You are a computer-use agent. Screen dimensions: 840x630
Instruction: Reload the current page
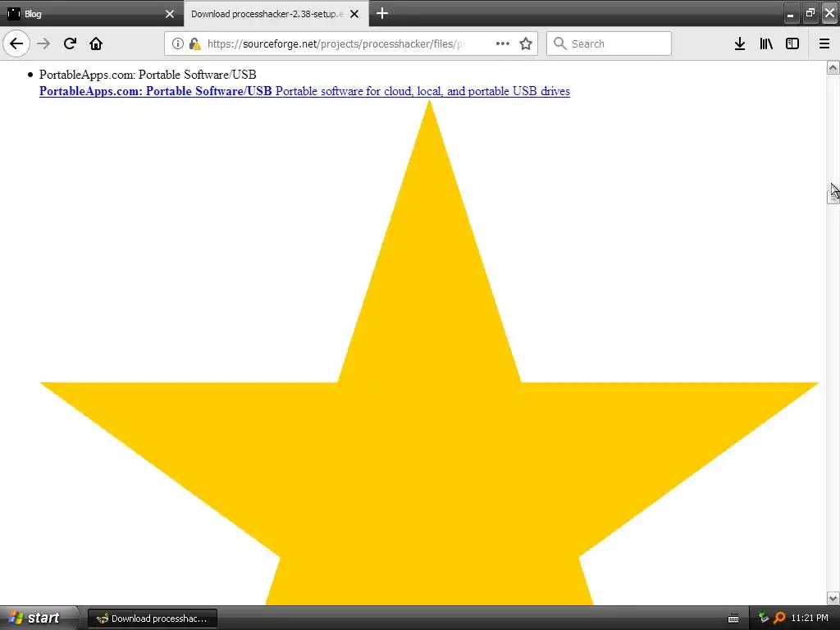(70, 43)
